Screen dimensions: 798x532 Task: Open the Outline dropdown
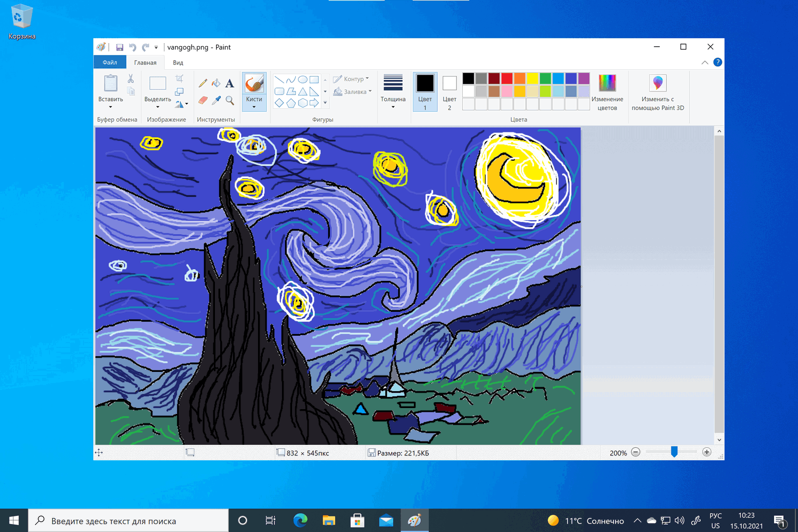(351, 79)
